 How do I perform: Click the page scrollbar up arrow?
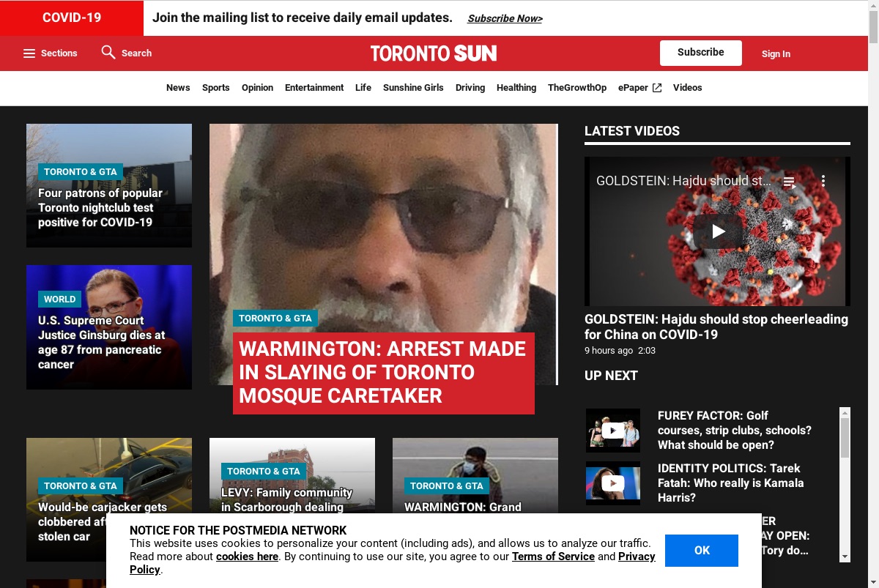(x=873, y=6)
